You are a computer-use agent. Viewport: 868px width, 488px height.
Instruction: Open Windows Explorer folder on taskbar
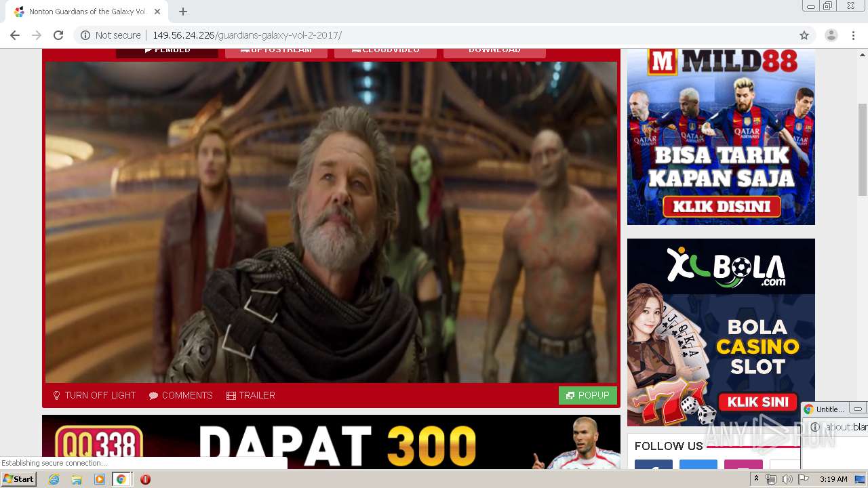coord(77,479)
